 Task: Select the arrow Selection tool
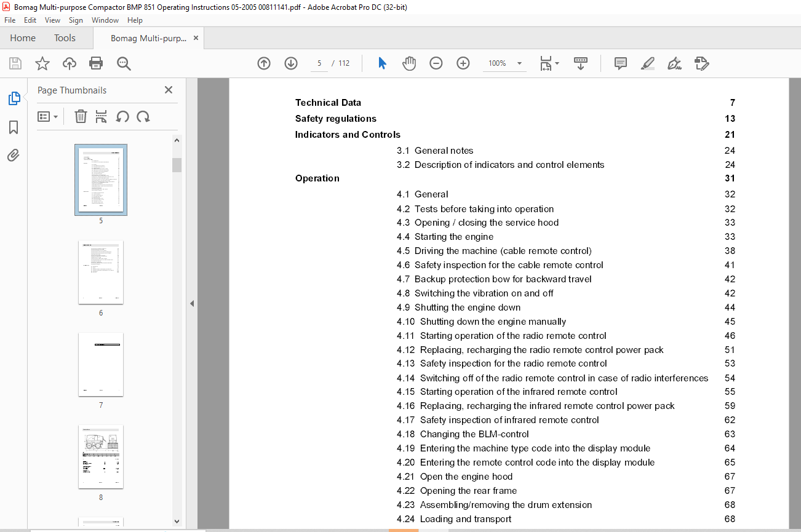382,63
